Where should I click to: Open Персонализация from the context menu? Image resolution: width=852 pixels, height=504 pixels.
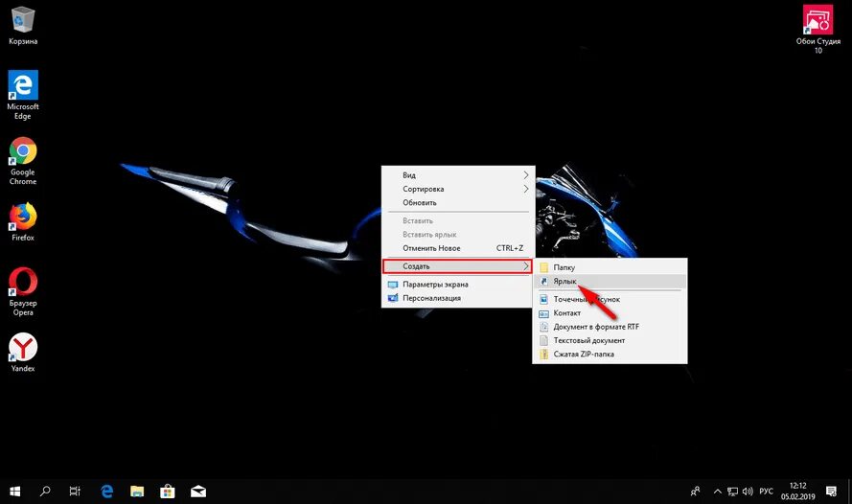click(458, 298)
